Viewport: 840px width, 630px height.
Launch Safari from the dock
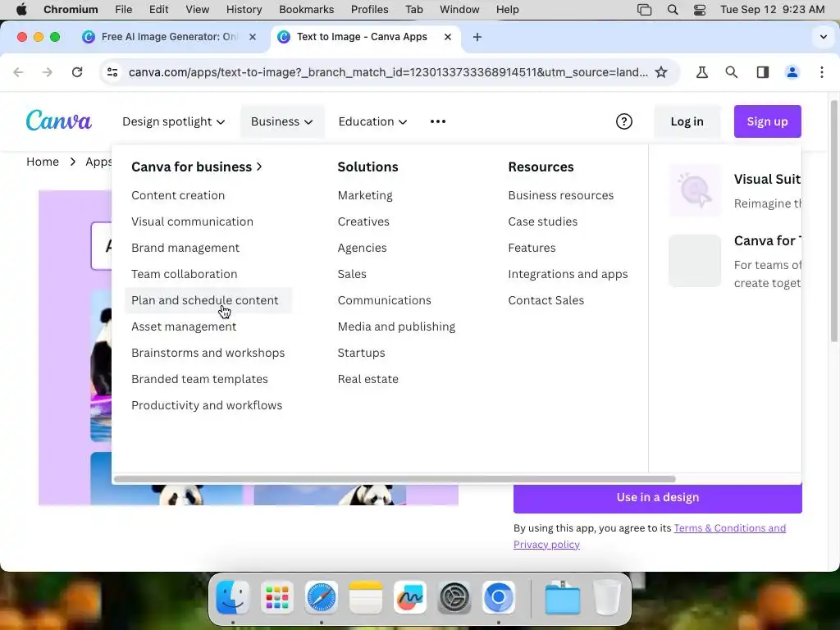coord(321,597)
